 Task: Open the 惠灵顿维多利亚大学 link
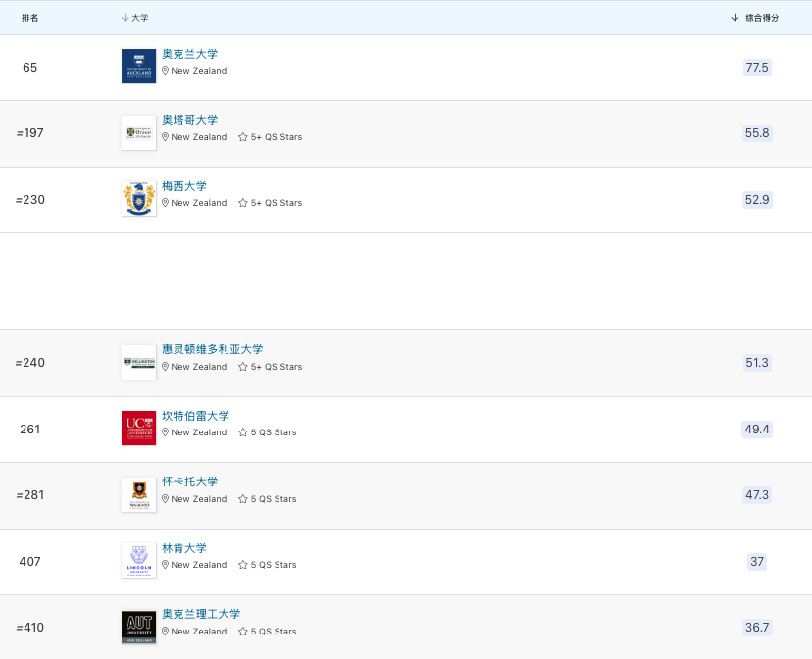[212, 349]
